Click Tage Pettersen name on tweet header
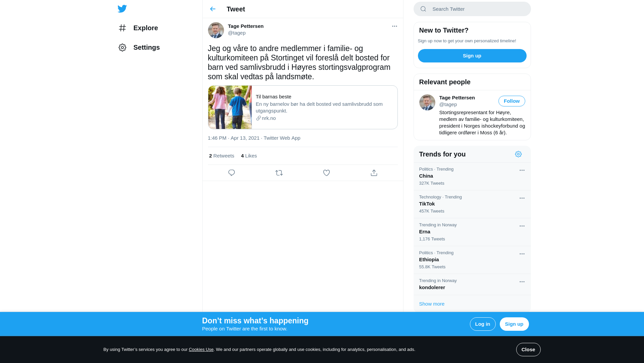644x363 pixels. point(246,26)
